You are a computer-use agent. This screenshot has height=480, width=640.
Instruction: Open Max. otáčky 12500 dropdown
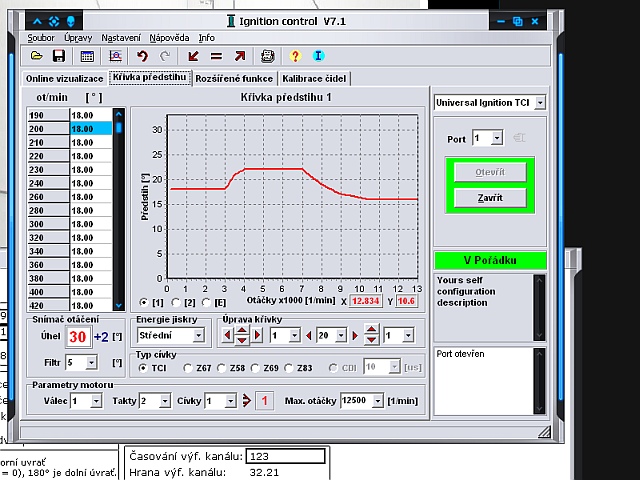(378, 401)
